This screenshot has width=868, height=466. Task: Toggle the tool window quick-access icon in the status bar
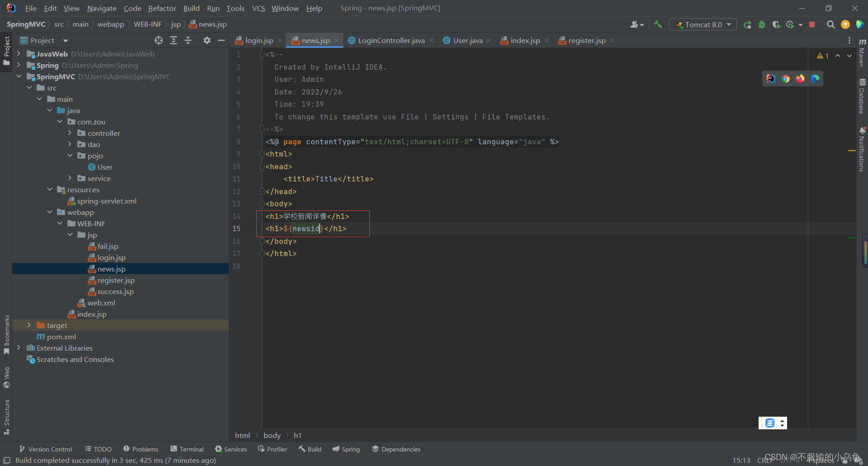coord(7,460)
